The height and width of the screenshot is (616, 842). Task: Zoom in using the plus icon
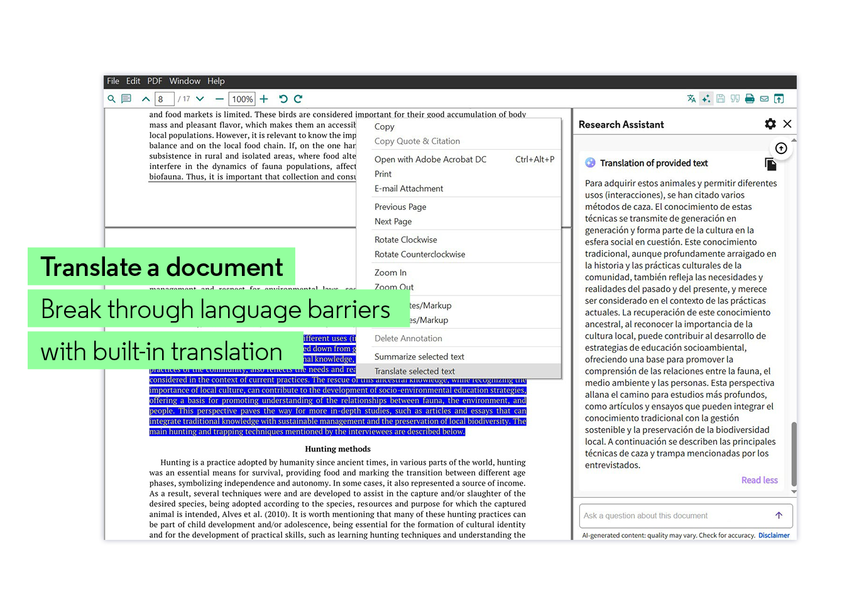click(x=263, y=99)
